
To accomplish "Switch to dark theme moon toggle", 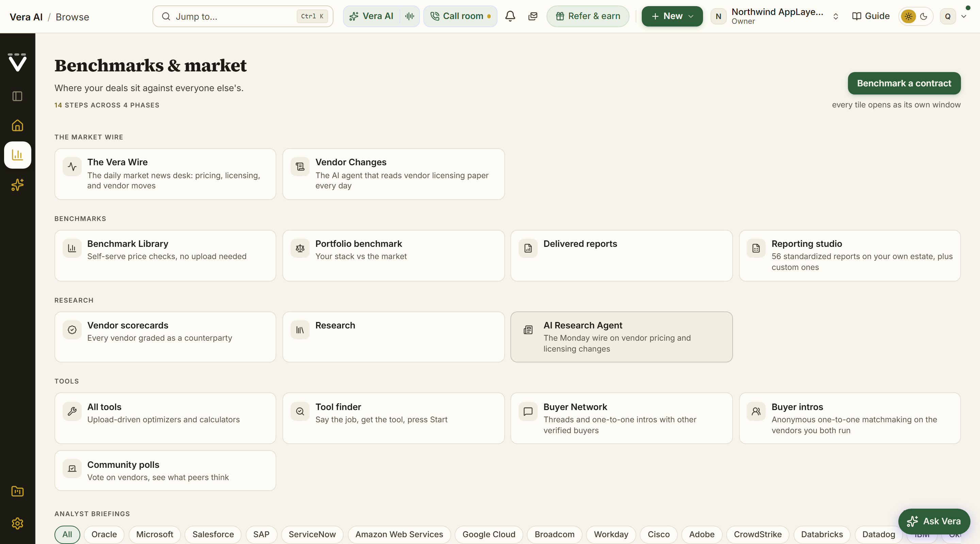I will (924, 16).
